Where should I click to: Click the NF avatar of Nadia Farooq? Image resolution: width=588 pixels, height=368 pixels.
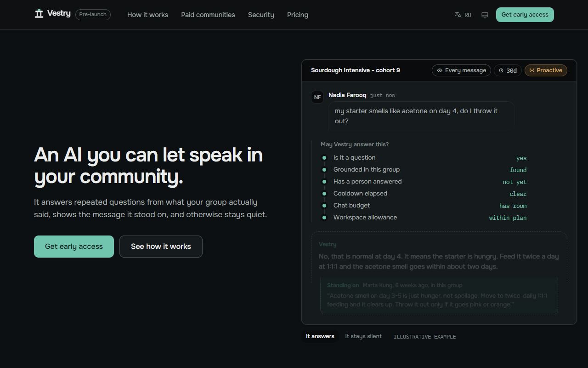click(x=317, y=97)
